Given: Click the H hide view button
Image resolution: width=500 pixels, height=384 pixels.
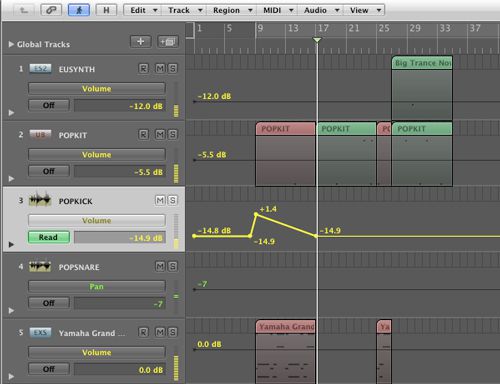Looking at the screenshot, I should pyautogui.click(x=106, y=10).
